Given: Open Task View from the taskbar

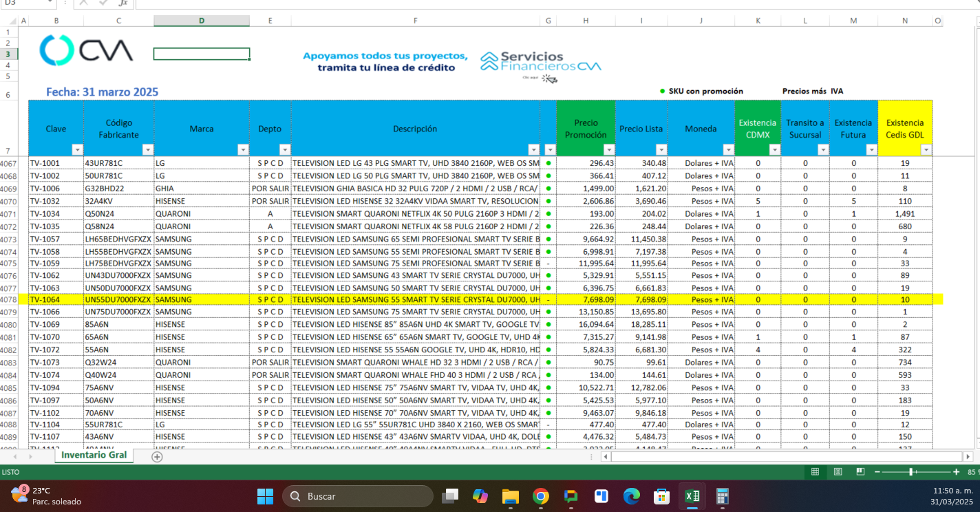Looking at the screenshot, I should point(450,496).
